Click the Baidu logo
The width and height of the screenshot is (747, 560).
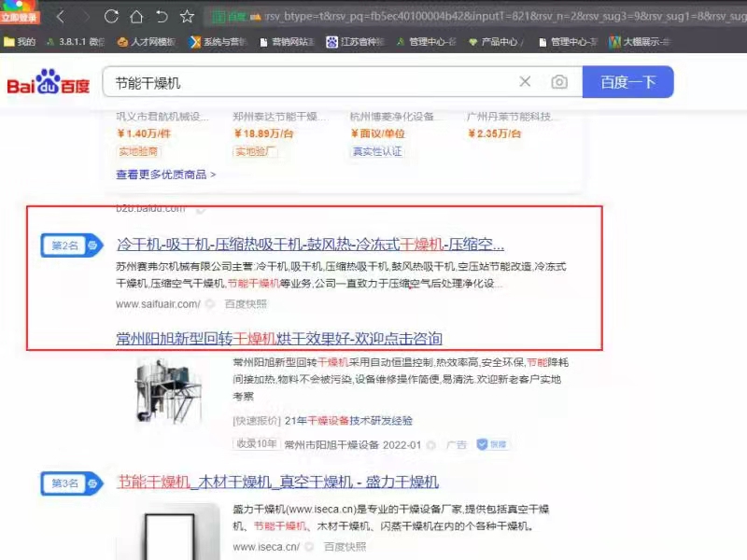(x=49, y=82)
